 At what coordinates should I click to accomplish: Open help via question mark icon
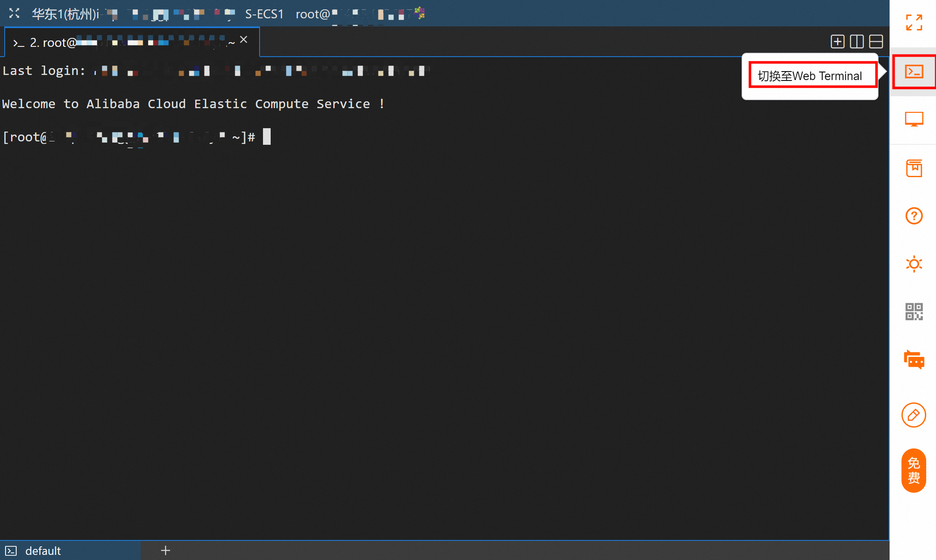914,216
